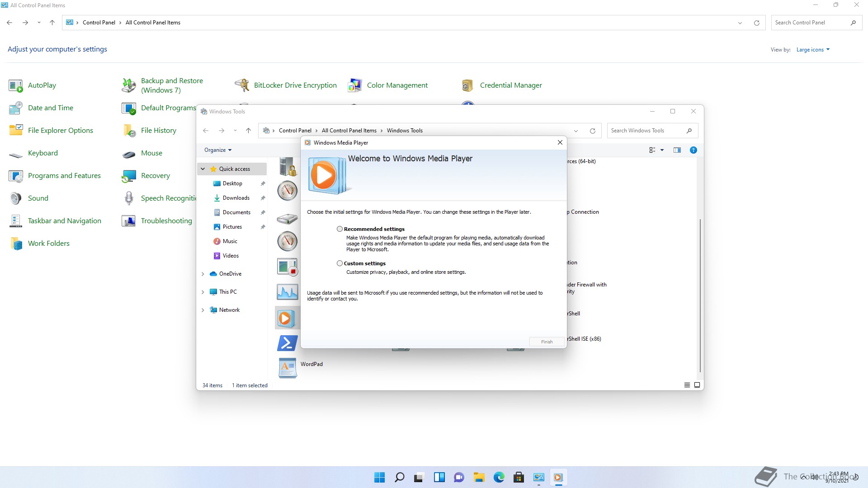Expand Control Panel address bar history dropdown
Viewport: 868px width, 488px height.
[x=740, y=23]
